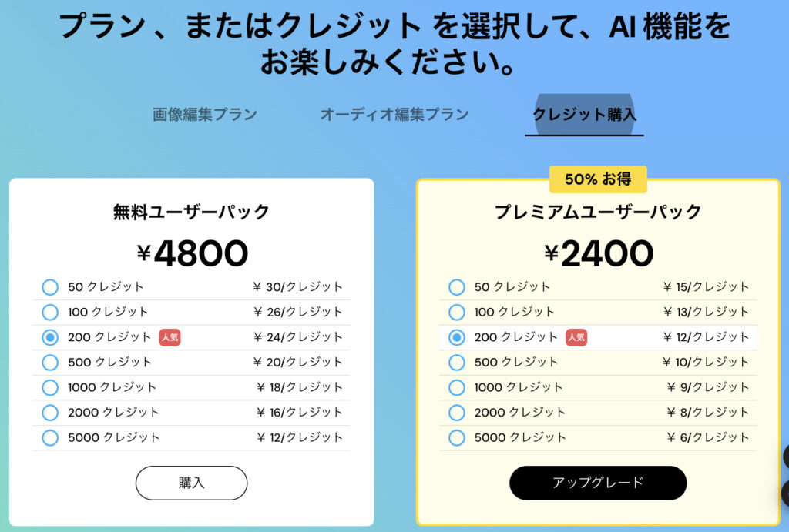Viewport: 789px width, 532px height.
Task: Open the オーディオ編集プラン tab
Action: coord(394,115)
